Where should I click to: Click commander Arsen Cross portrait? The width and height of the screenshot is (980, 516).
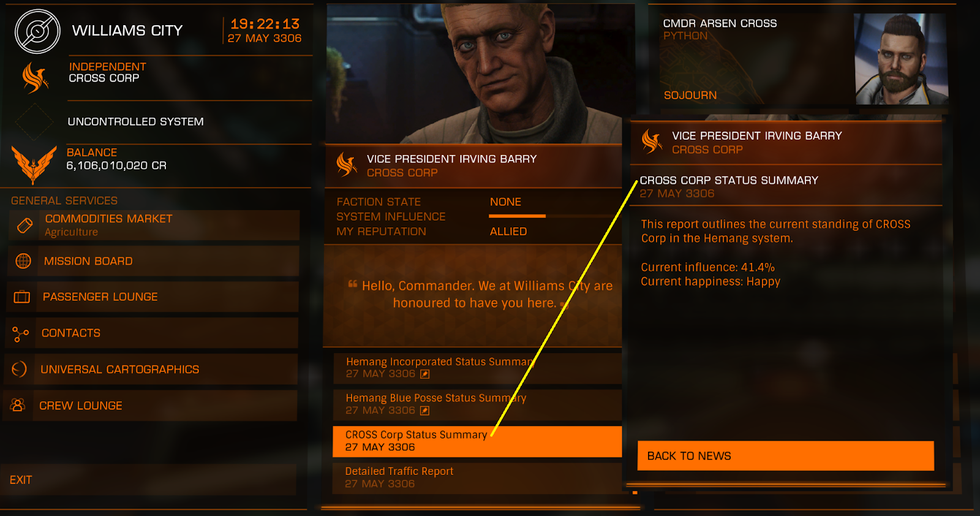click(901, 59)
